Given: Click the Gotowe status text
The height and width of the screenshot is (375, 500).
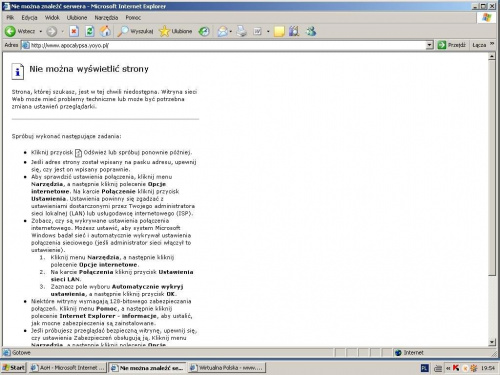Looking at the screenshot, I should (21, 353).
